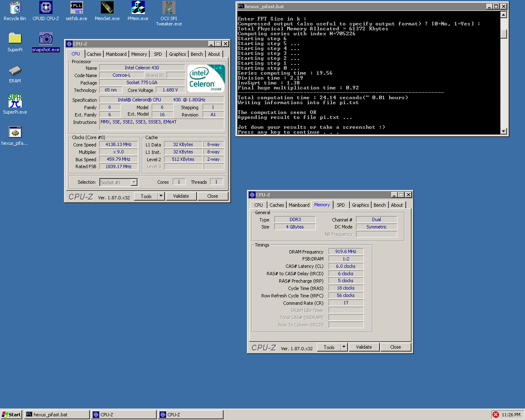Click Tools button in CPU window
This screenshot has width=525, height=420.
click(146, 196)
